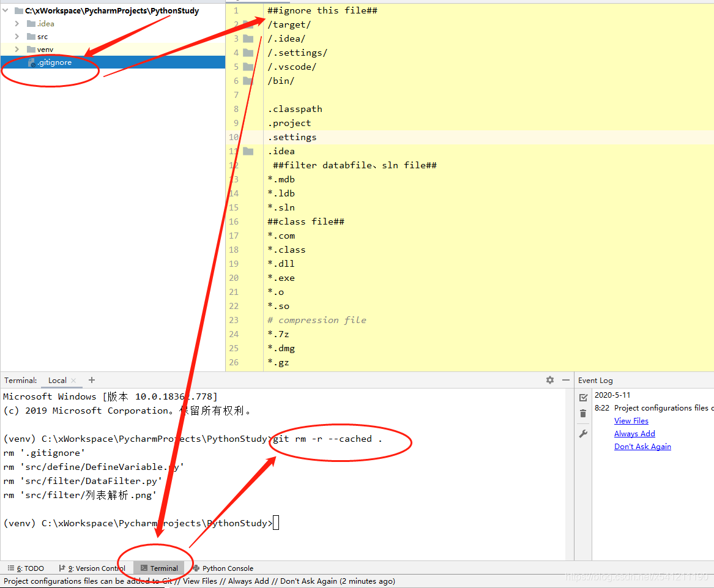Open the Python Console tool window
The height and width of the screenshot is (588, 714).
coord(223,568)
